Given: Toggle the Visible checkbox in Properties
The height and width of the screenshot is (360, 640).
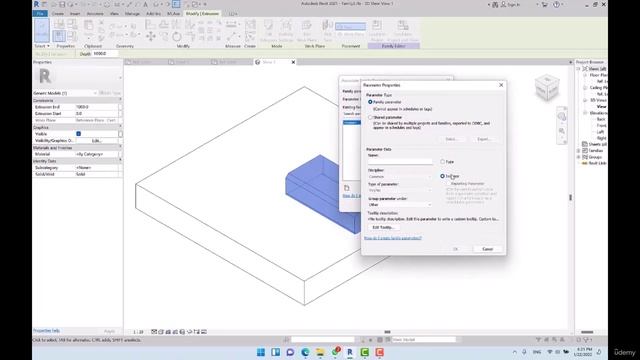Looking at the screenshot, I should [78, 134].
